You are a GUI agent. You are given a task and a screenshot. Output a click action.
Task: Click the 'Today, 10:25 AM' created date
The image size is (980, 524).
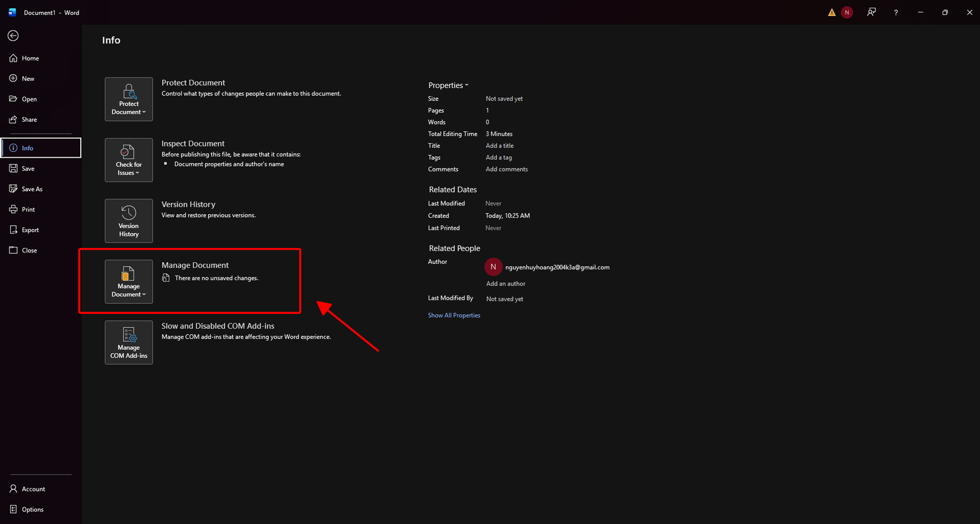[508, 215]
